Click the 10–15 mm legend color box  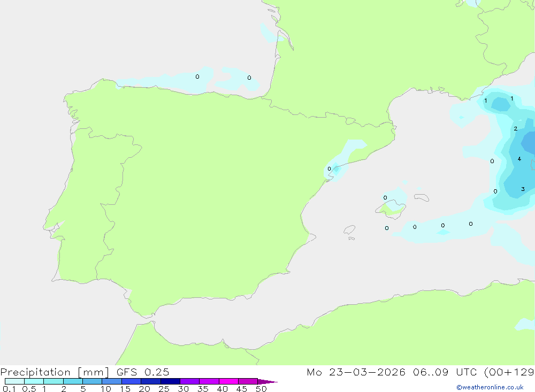[112, 381]
